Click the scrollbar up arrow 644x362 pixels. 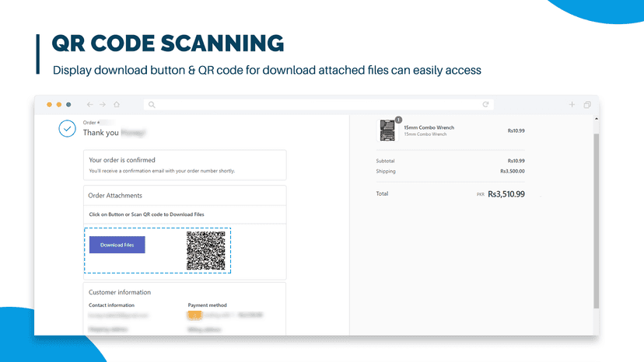point(597,119)
